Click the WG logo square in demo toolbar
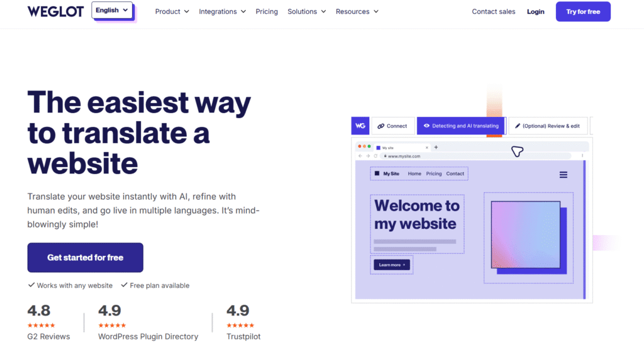The height and width of the screenshot is (345, 644). [360, 126]
